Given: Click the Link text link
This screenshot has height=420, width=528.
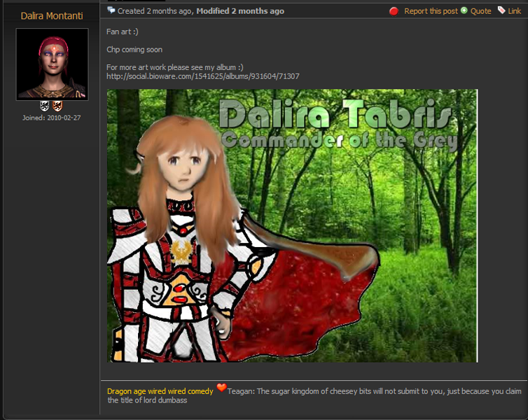Looking at the screenshot, I should pyautogui.click(x=514, y=11).
